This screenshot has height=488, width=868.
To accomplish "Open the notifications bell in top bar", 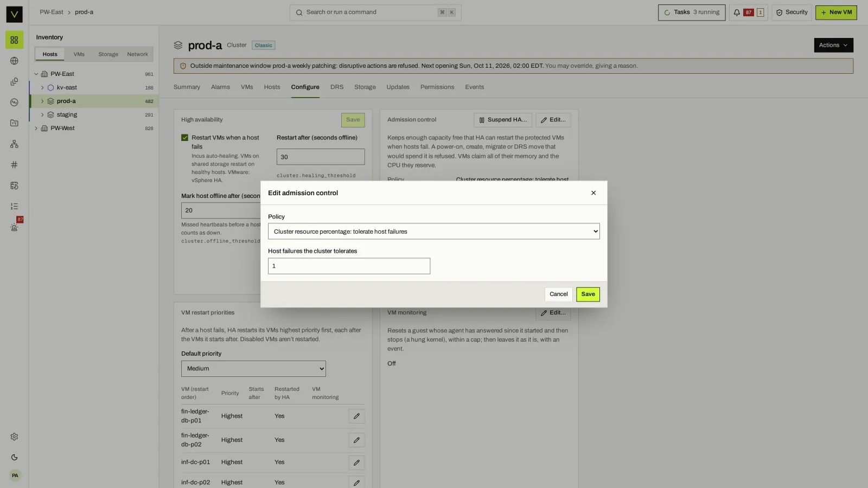I will [x=748, y=12].
